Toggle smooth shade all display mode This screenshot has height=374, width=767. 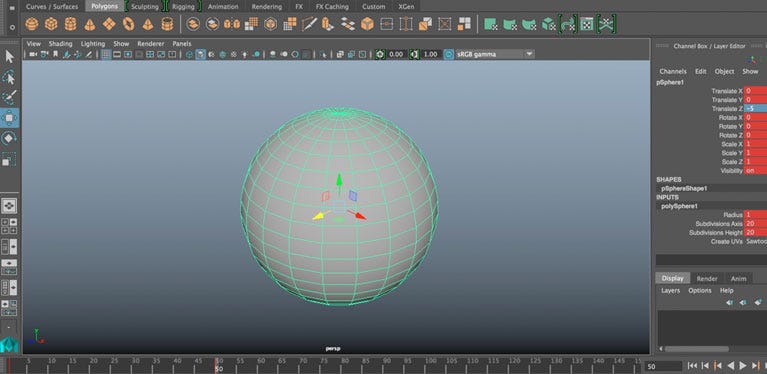tap(201, 54)
